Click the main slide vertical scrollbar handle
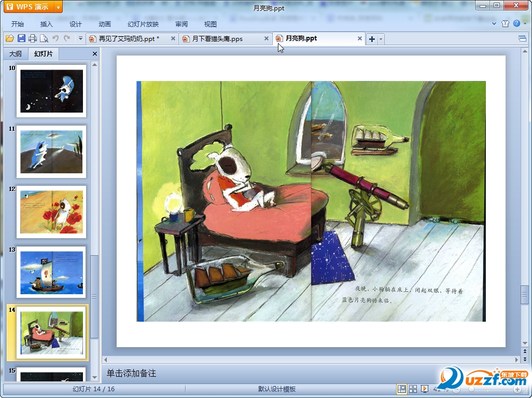The image size is (532, 398). (x=525, y=294)
